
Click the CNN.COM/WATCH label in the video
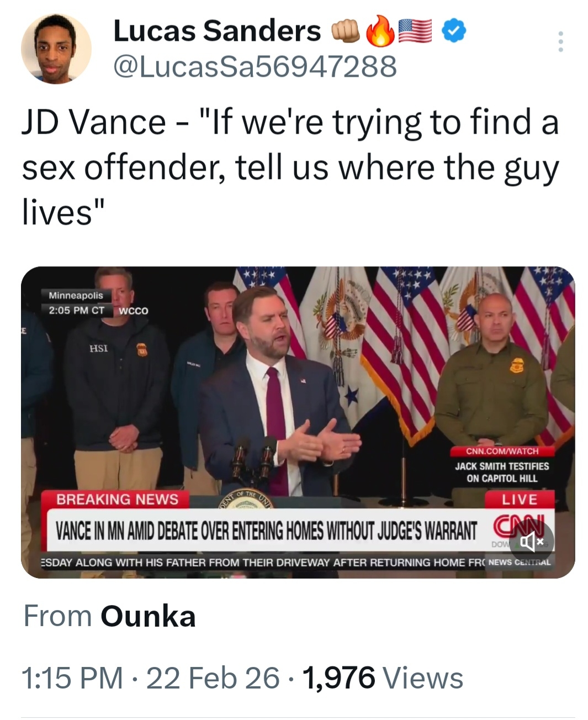coord(502,451)
